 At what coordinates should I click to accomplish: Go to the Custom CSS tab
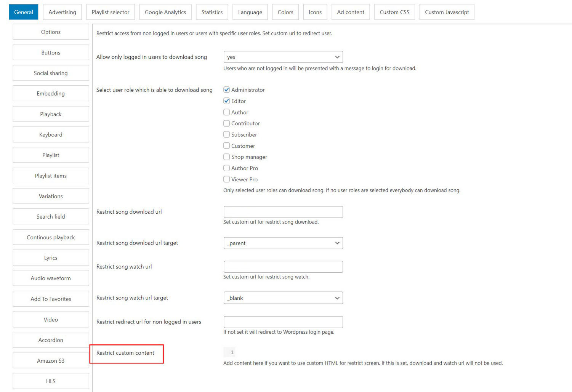pyautogui.click(x=394, y=12)
